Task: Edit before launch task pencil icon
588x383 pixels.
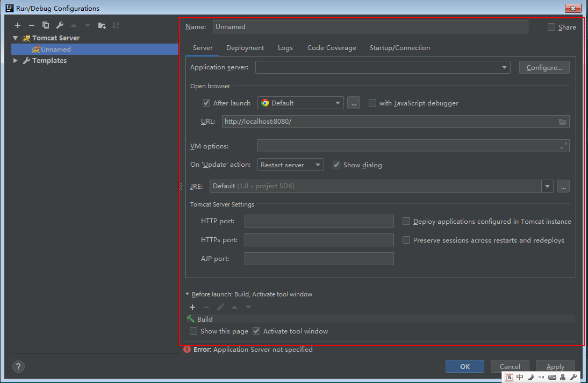Action: tap(220, 307)
